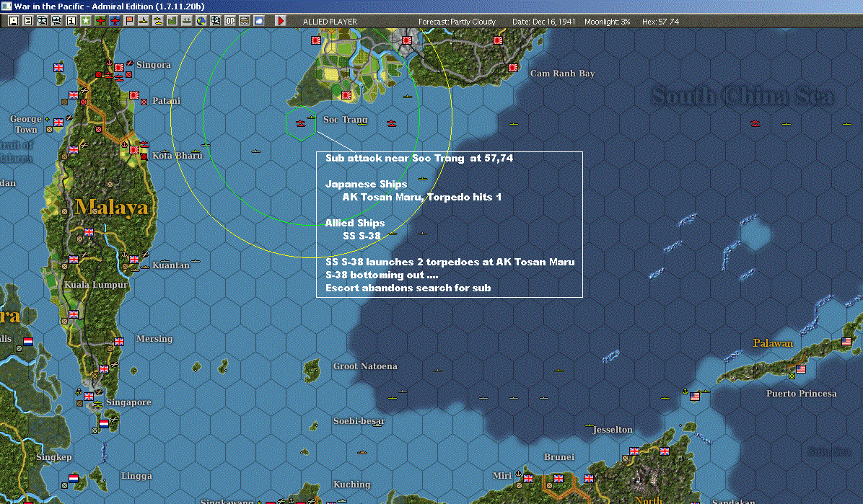Click the Brunei base label
863x504 pixels.
pyautogui.click(x=559, y=457)
